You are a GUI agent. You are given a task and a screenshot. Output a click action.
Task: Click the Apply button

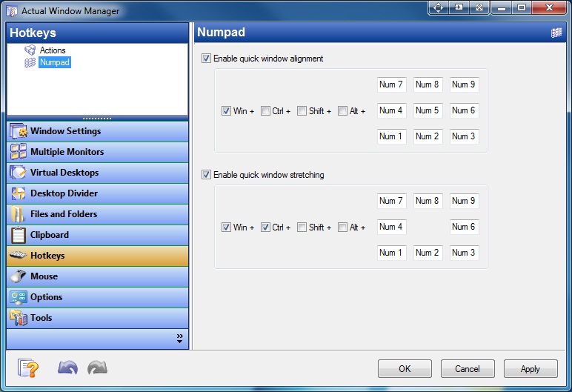tap(531, 368)
